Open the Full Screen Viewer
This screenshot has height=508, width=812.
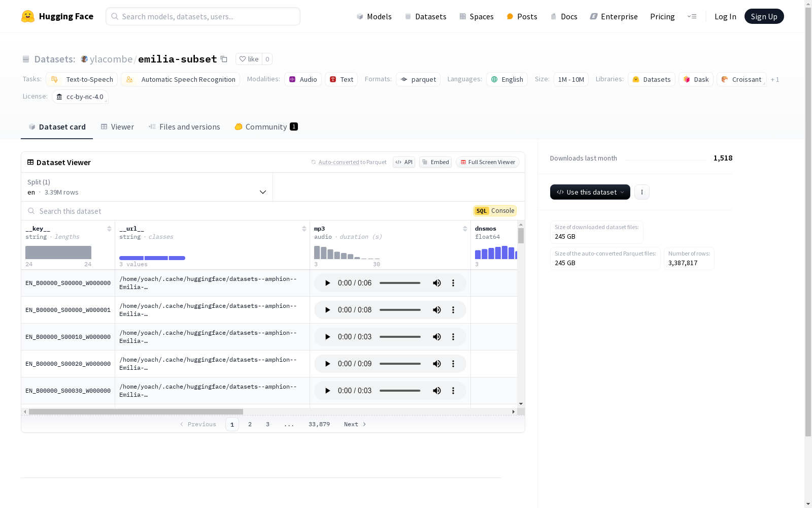487,162
